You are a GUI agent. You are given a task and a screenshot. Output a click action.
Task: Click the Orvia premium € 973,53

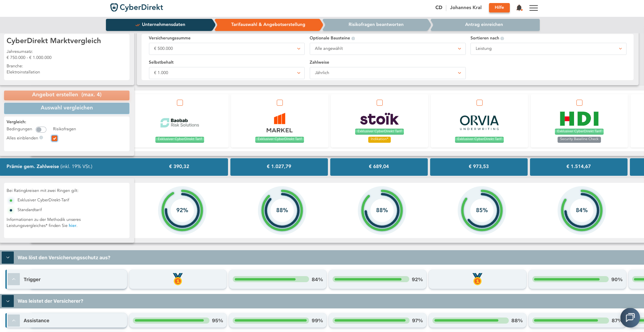coord(479,167)
